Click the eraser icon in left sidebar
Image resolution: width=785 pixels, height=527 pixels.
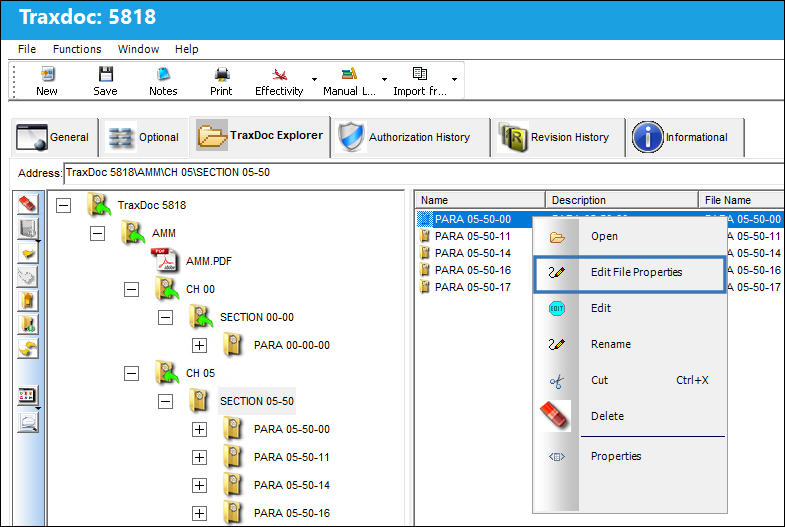pos(28,204)
